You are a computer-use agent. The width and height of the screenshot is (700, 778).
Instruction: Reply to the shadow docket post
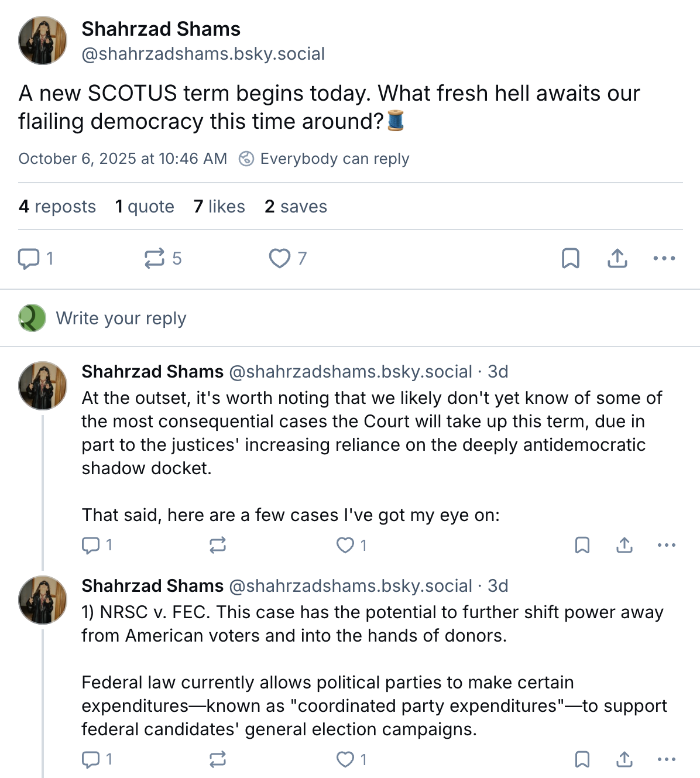click(91, 546)
